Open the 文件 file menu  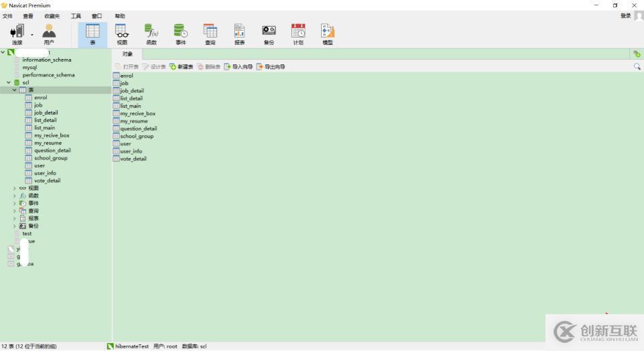click(8, 16)
